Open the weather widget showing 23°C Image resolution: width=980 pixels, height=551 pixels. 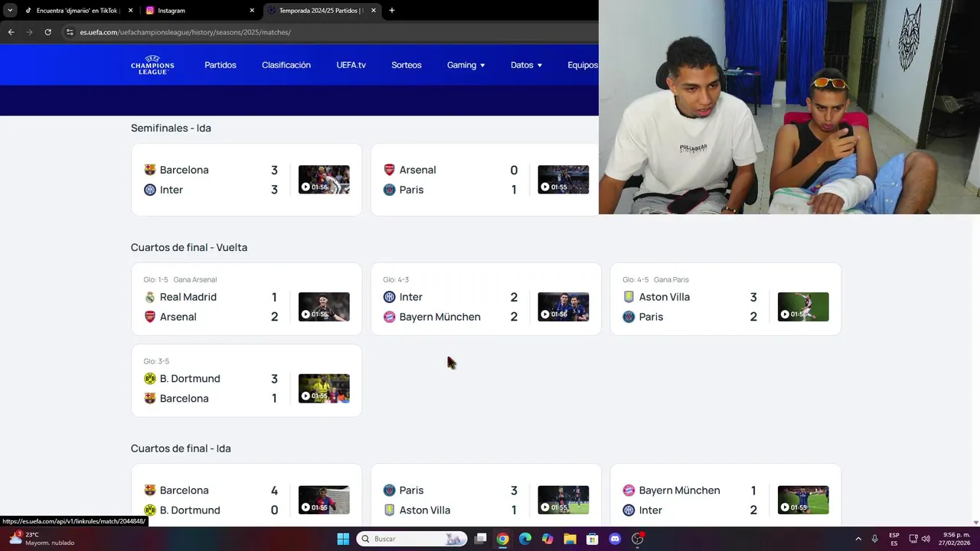(42, 539)
